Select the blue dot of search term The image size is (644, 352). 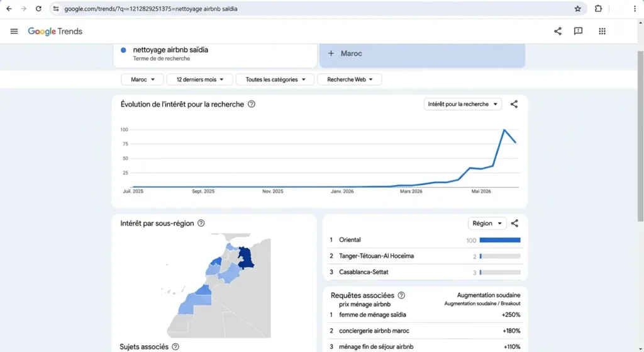123,50
